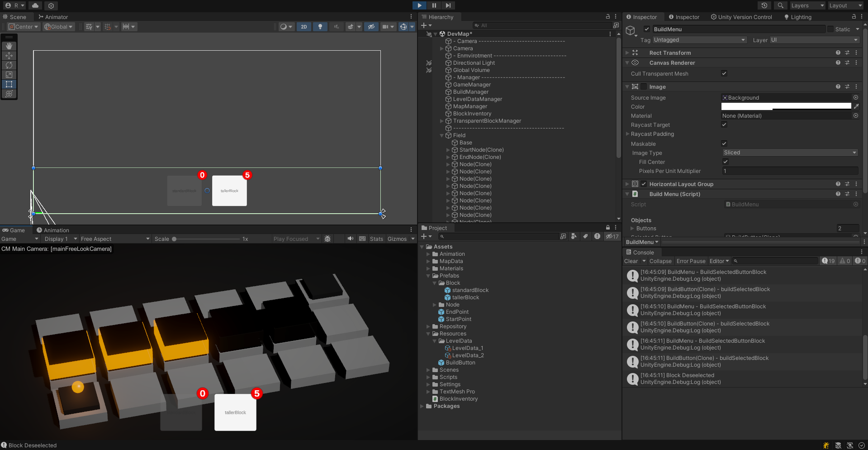This screenshot has width=868, height=450.
Task: Switch to the Lighting tab
Action: click(798, 17)
